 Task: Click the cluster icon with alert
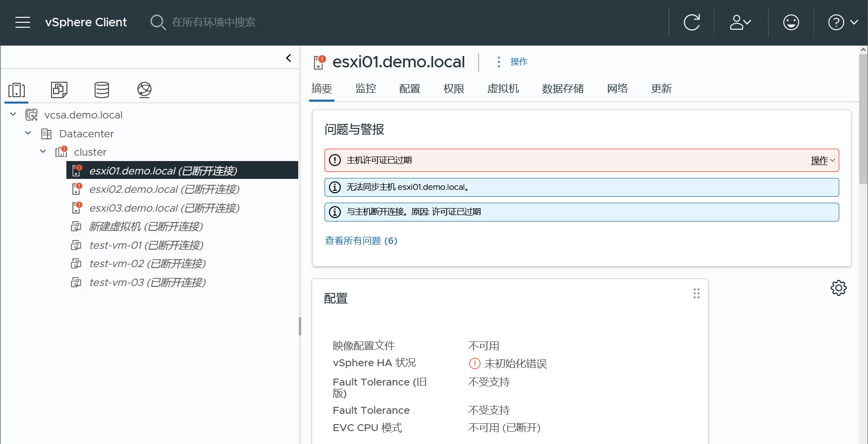61,152
